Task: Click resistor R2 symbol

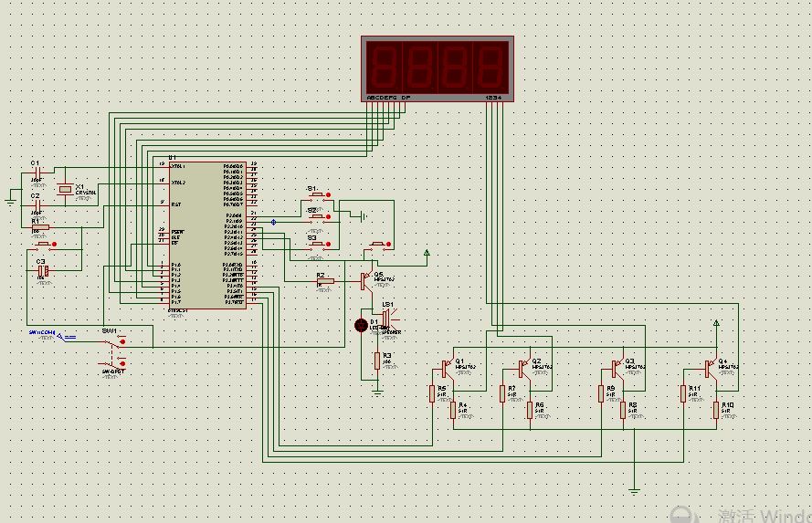Action: [325, 282]
